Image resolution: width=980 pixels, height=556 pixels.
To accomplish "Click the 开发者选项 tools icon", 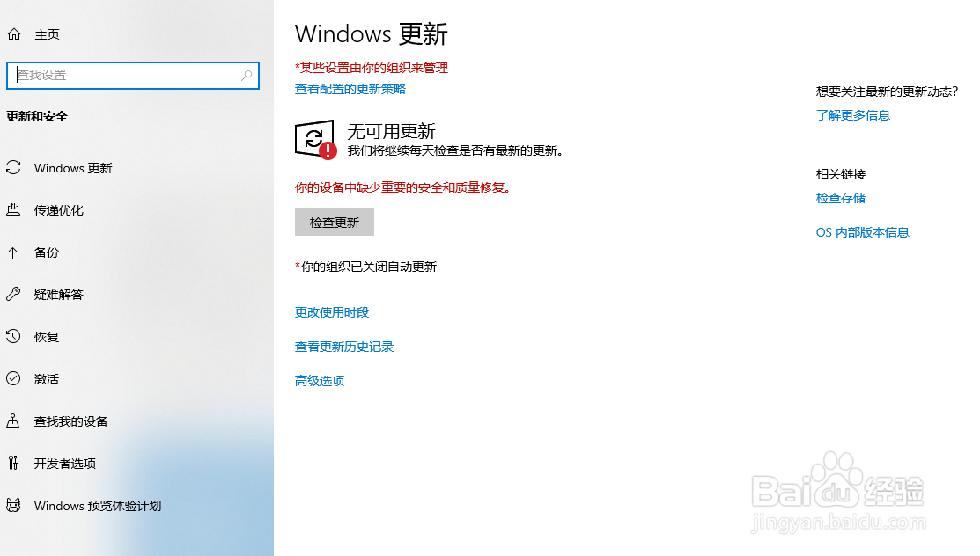I will click(x=13, y=463).
